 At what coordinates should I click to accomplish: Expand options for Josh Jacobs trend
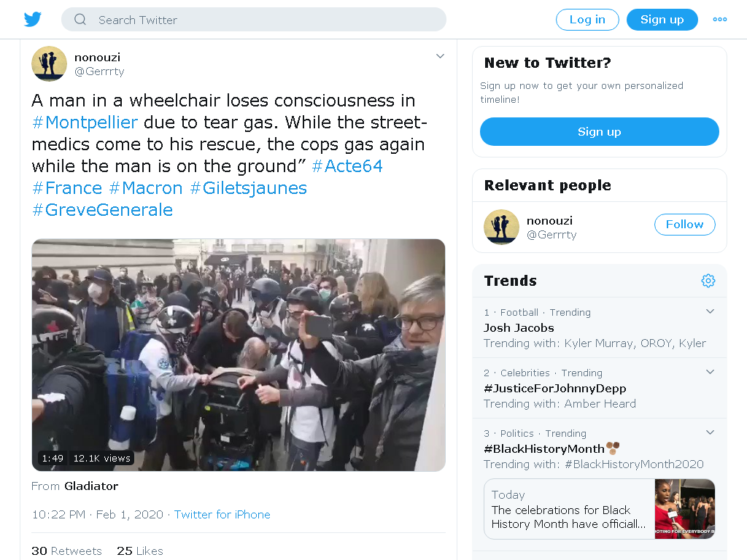710,311
